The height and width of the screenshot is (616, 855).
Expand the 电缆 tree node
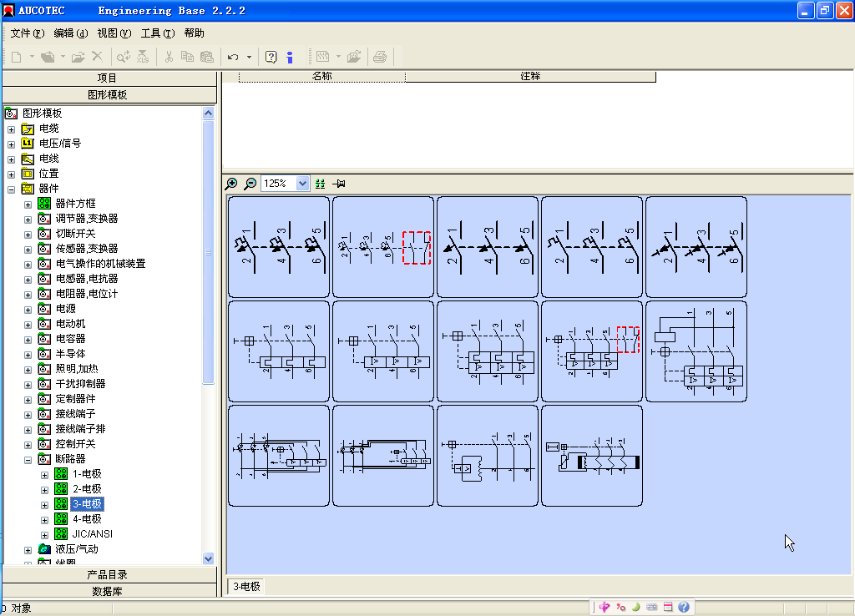[x=12, y=129]
